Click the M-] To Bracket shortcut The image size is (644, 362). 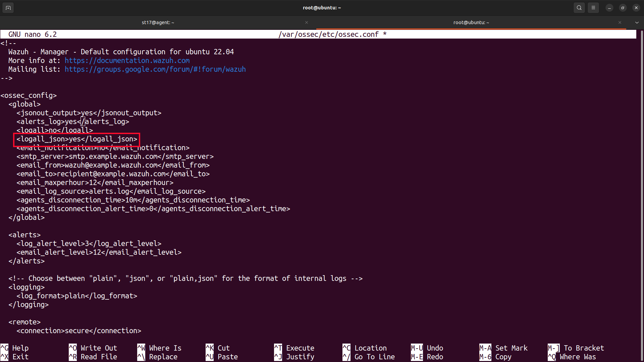pos(576,348)
